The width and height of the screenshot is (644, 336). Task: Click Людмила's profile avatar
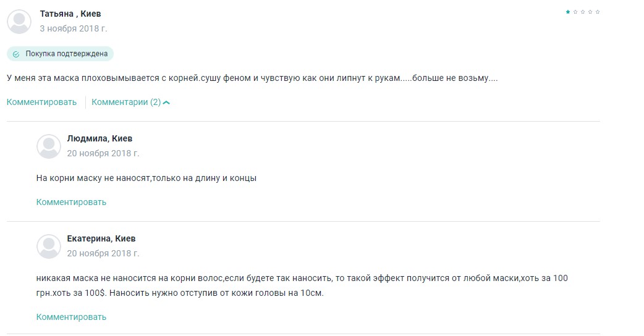49,146
